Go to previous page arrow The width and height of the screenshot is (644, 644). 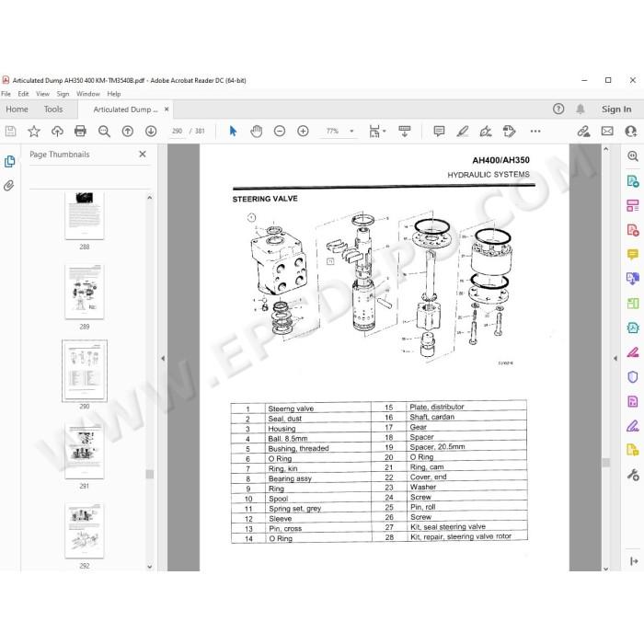(x=128, y=132)
